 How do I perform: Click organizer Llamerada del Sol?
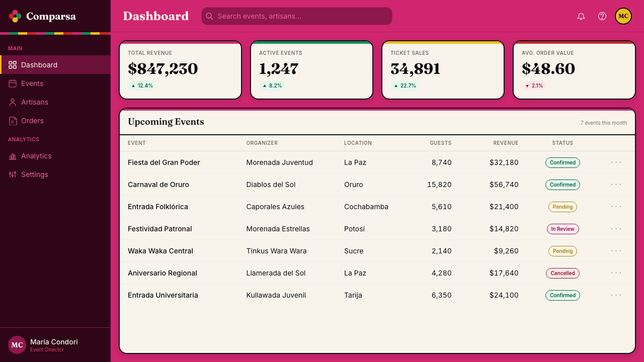pos(276,273)
